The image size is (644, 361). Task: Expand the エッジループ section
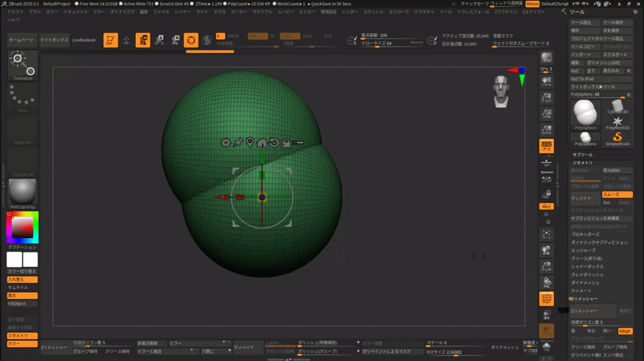point(583,250)
